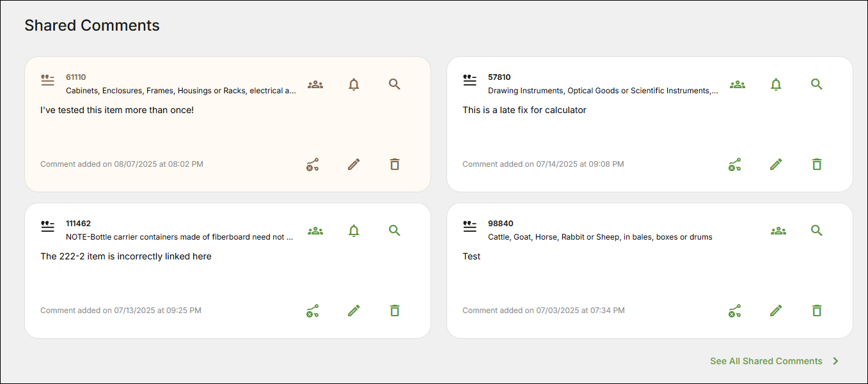Toggle the bell notification on comment 57810
This screenshot has width=868, height=384.
776,84
